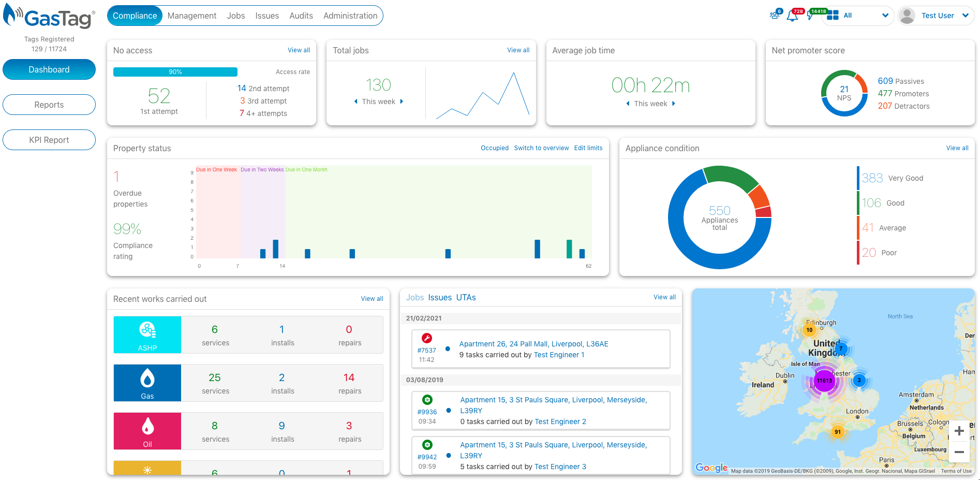Go to next week in Total jobs
This screenshot has width=980, height=480.
coord(402,101)
